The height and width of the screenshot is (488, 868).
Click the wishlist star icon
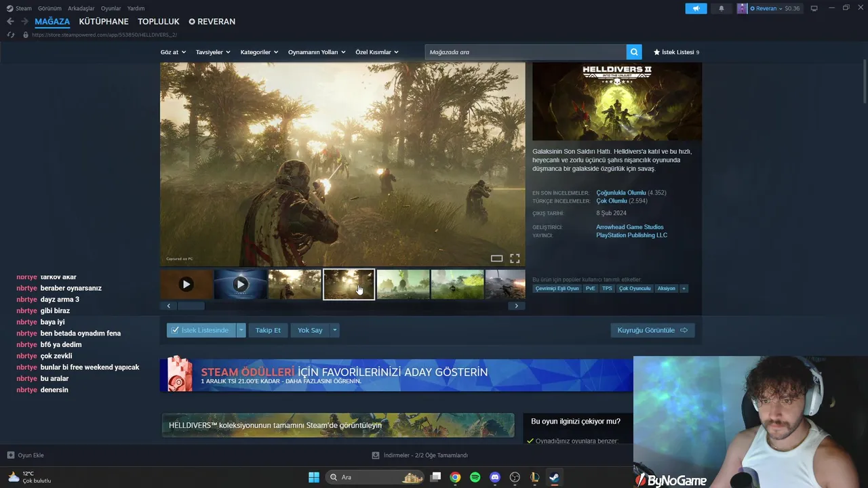(656, 52)
